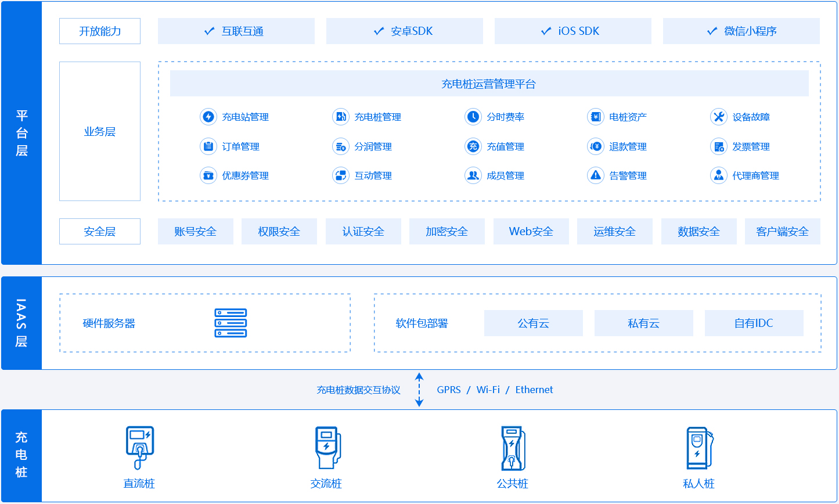Click the Web安全 button
839x504 pixels.
coord(531,231)
